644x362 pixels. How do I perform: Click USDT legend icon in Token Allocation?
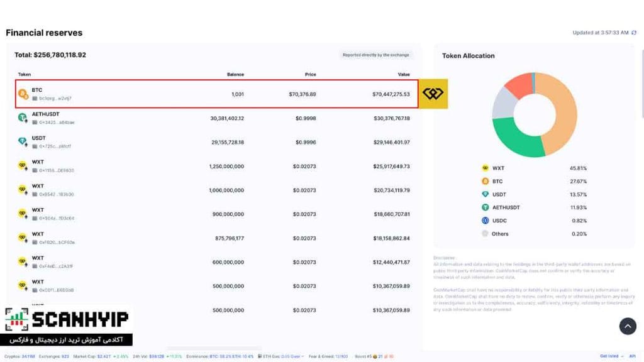pyautogui.click(x=485, y=194)
